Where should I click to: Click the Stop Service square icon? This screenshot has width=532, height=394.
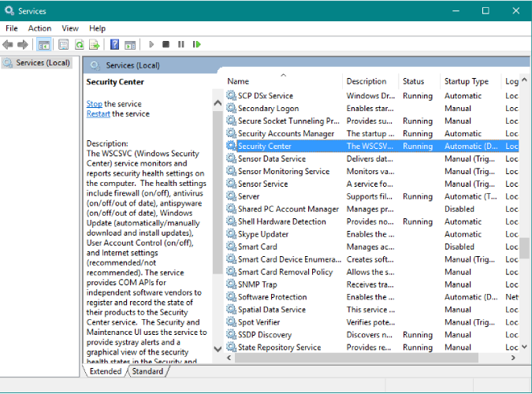click(x=166, y=44)
